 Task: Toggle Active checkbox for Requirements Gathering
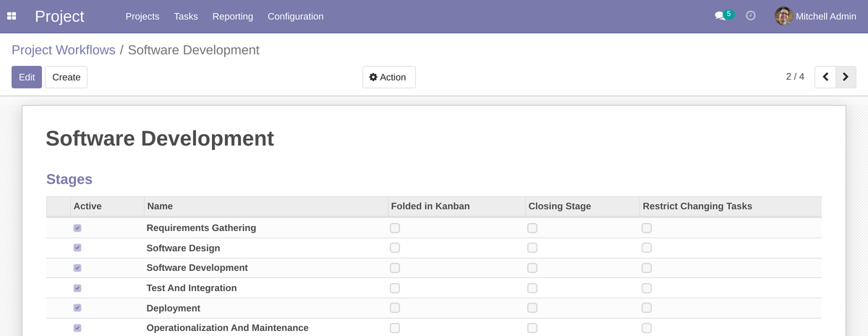pos(77,228)
